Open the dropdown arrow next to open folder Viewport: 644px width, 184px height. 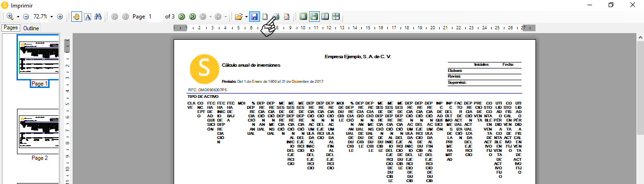tap(246, 17)
